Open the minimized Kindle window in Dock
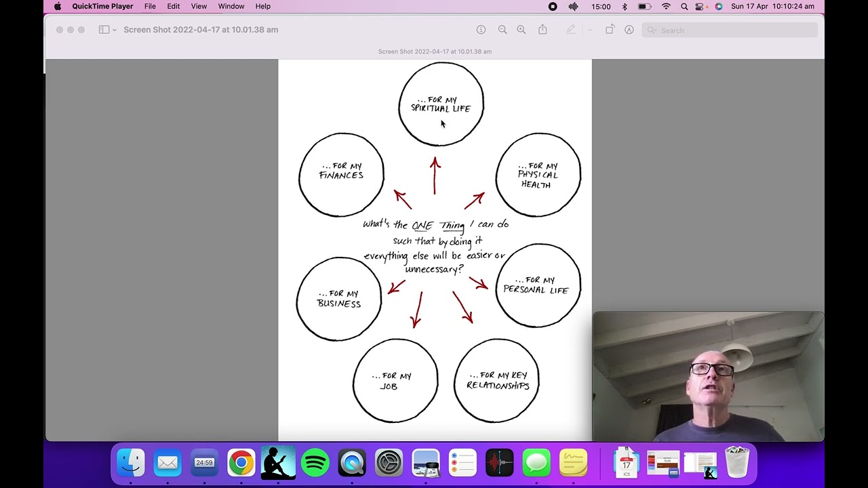 click(701, 464)
